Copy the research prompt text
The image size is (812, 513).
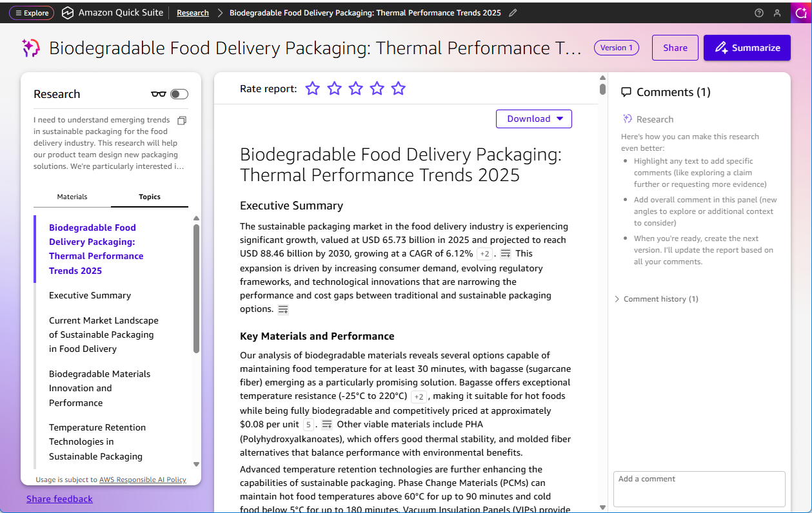[182, 121]
